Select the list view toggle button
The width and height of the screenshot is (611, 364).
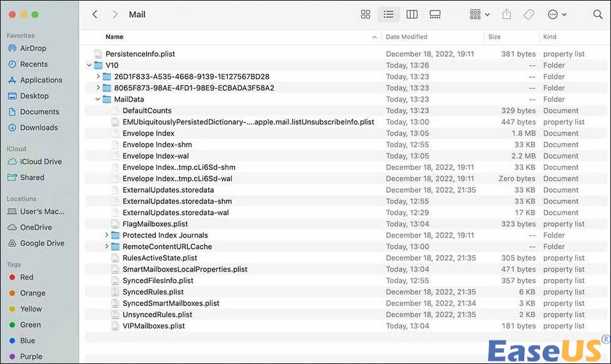click(x=389, y=14)
